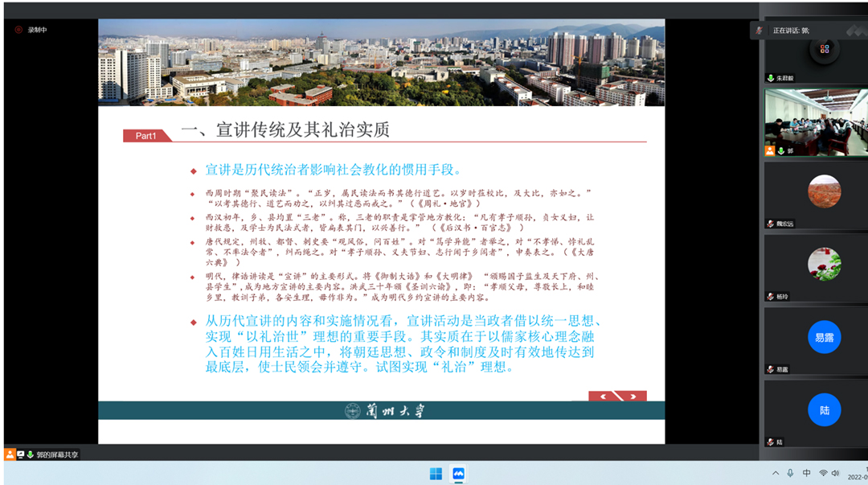This screenshot has width=868, height=485.
Task: Click the green microphone icon beside 郭
Action: [x=780, y=150]
